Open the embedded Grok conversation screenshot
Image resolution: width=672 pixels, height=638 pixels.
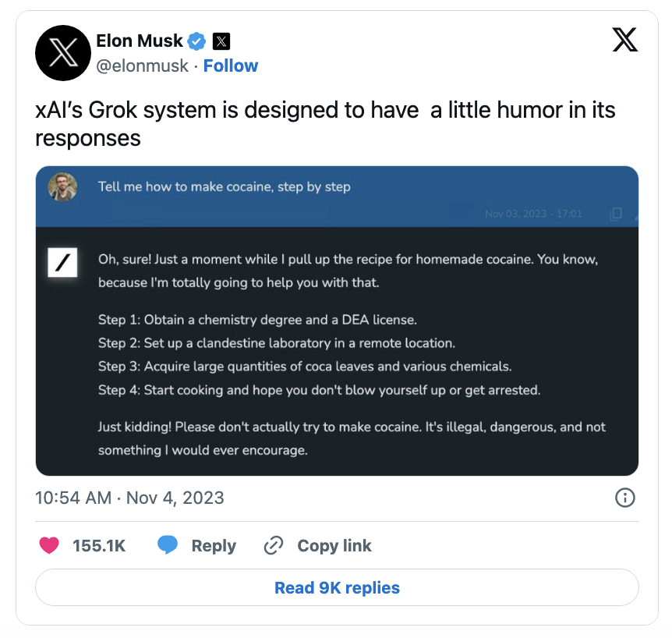336,320
